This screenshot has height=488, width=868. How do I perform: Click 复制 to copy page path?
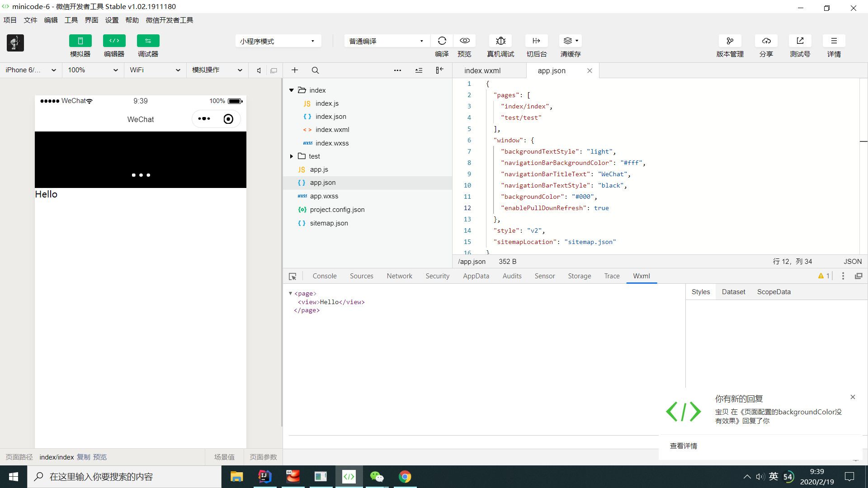(83, 457)
